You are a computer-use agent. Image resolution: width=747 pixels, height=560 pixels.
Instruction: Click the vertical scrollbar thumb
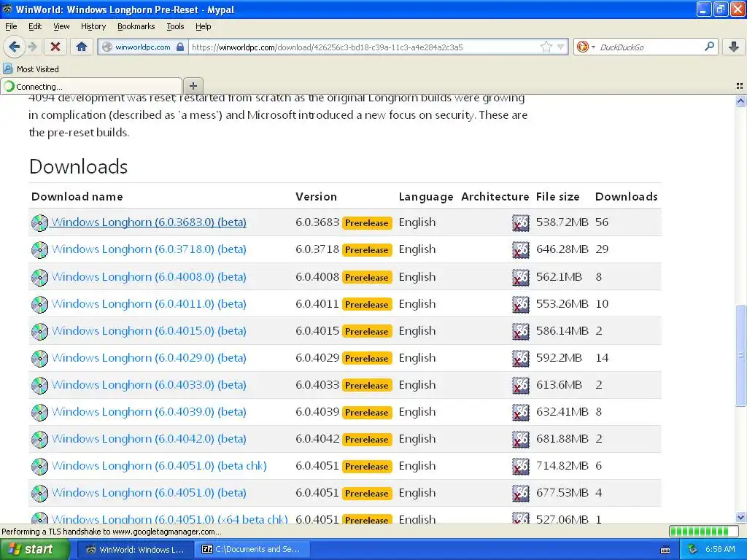(x=740, y=355)
